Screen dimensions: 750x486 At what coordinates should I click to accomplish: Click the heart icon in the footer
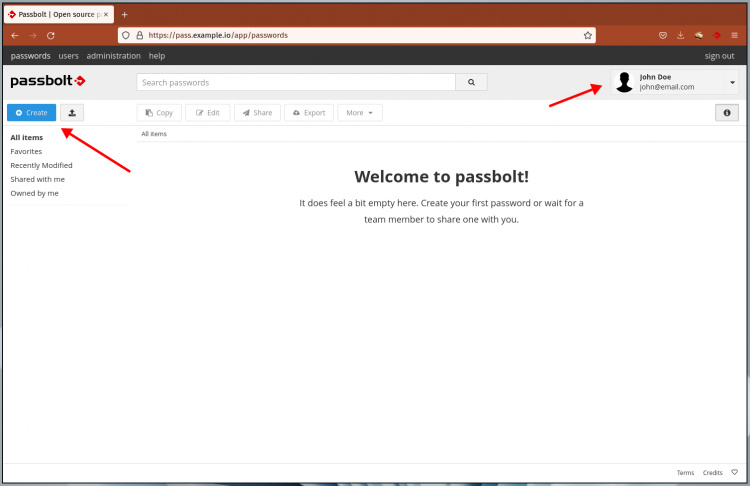point(735,472)
